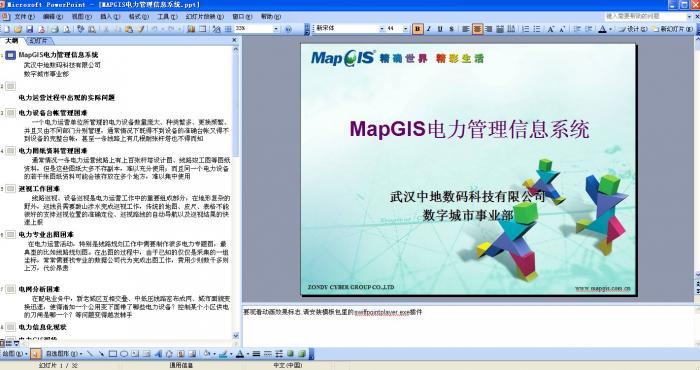Open the 幻灯片放映 (Slide Show) menu
The height and width of the screenshot is (370, 700).
[x=204, y=17]
